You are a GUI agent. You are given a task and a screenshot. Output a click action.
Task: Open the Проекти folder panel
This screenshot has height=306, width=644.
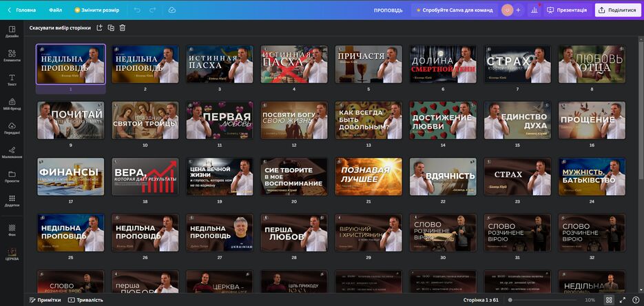coord(12,176)
